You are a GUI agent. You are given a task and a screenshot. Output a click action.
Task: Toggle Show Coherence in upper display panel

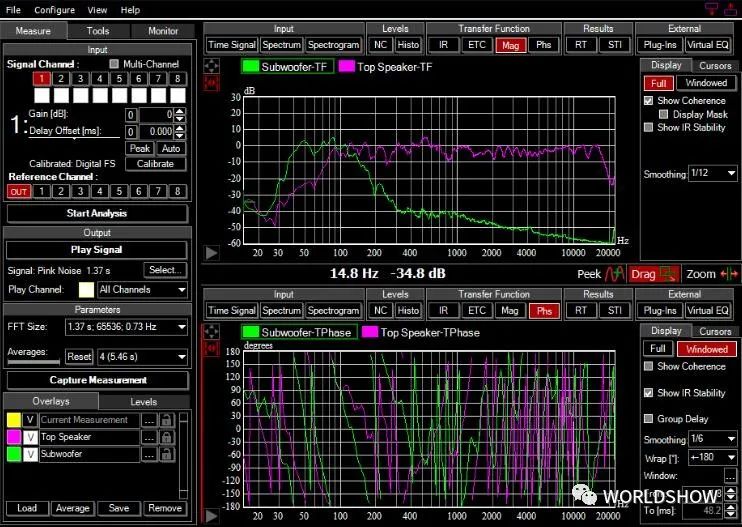click(649, 100)
